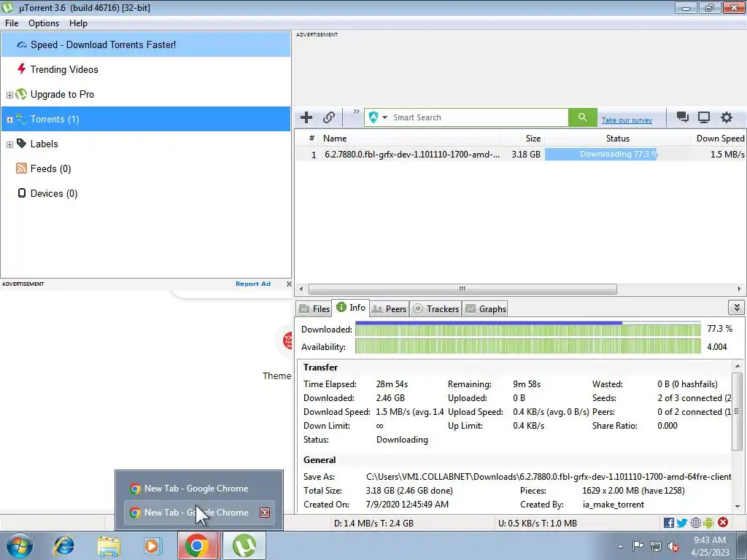Switch to the Info tab

click(351, 308)
